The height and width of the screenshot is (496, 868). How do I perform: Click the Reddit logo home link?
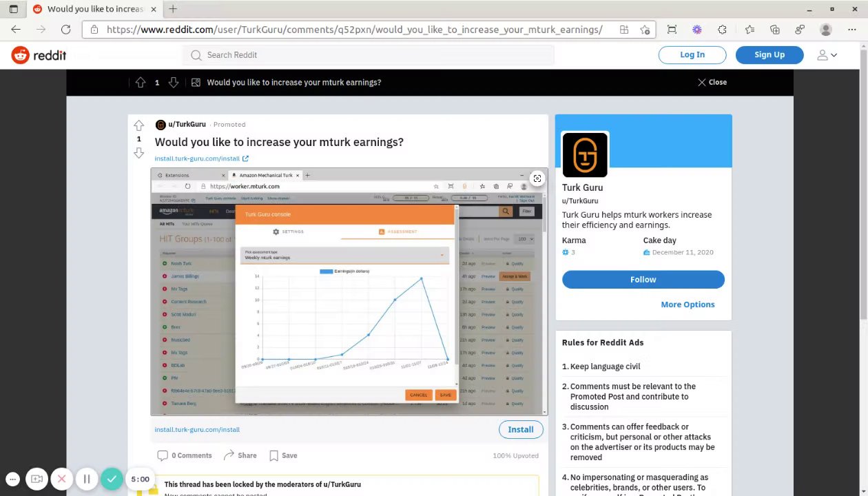click(x=39, y=55)
